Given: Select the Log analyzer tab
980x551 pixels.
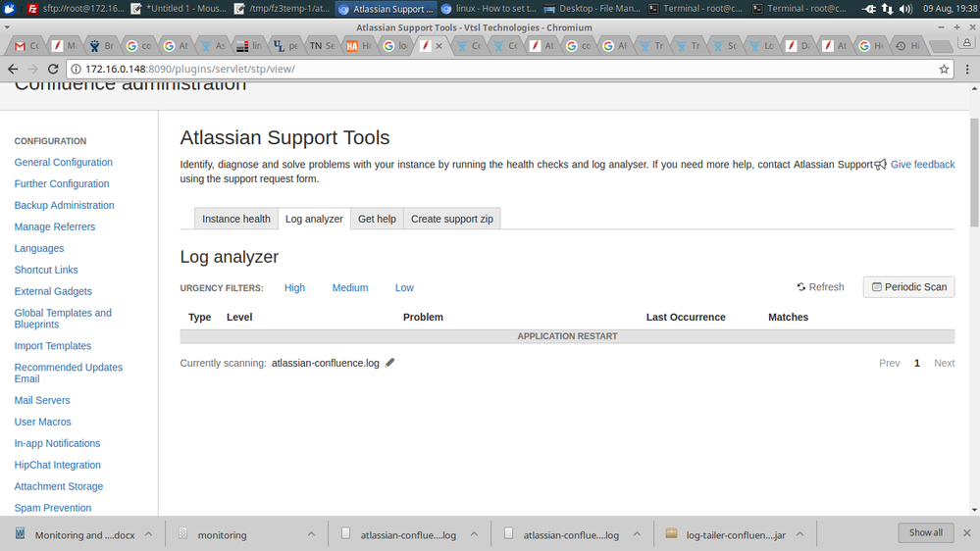Looking at the screenshot, I should [314, 219].
